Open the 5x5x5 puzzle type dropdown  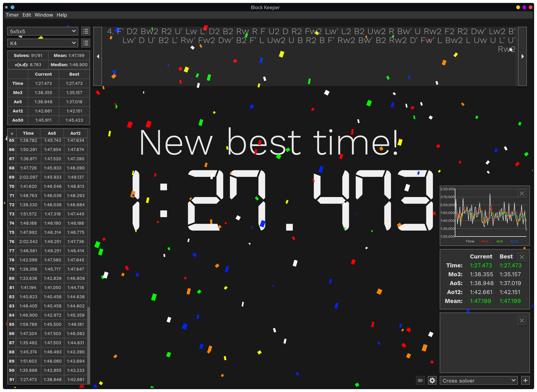coord(43,31)
